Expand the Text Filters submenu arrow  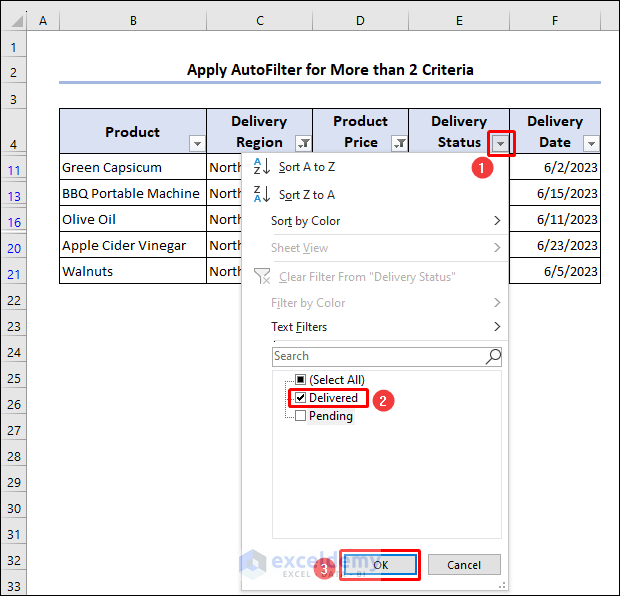pyautogui.click(x=497, y=326)
